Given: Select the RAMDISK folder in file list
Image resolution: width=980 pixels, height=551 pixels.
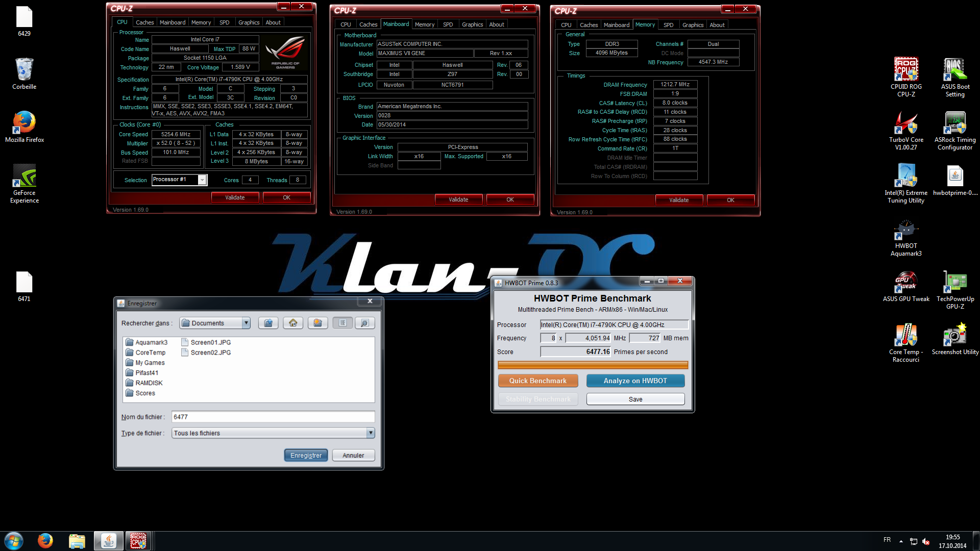Looking at the screenshot, I should (x=144, y=383).
